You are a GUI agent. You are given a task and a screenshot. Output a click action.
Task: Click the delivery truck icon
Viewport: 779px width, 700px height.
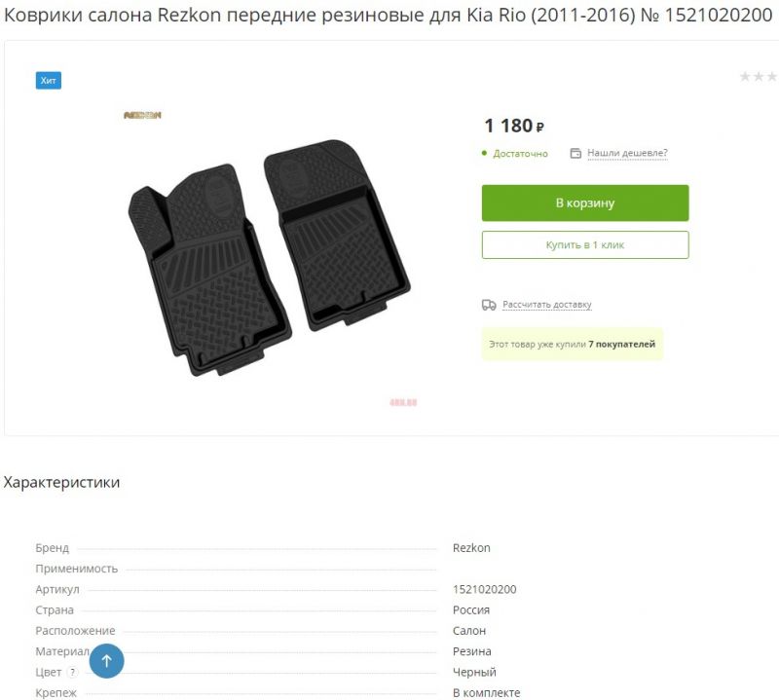(489, 305)
